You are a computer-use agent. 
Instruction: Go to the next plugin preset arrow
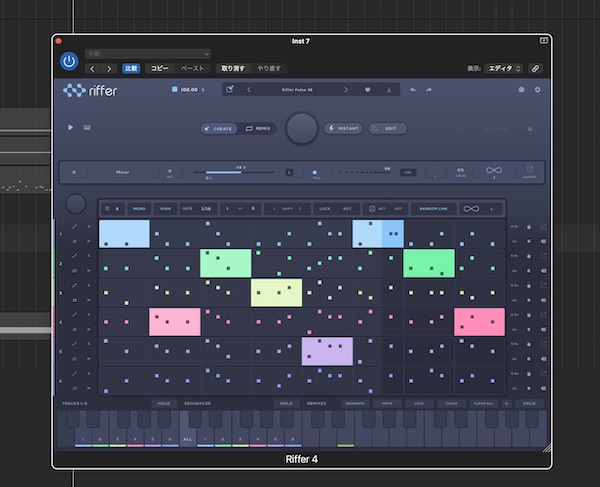tap(109, 69)
